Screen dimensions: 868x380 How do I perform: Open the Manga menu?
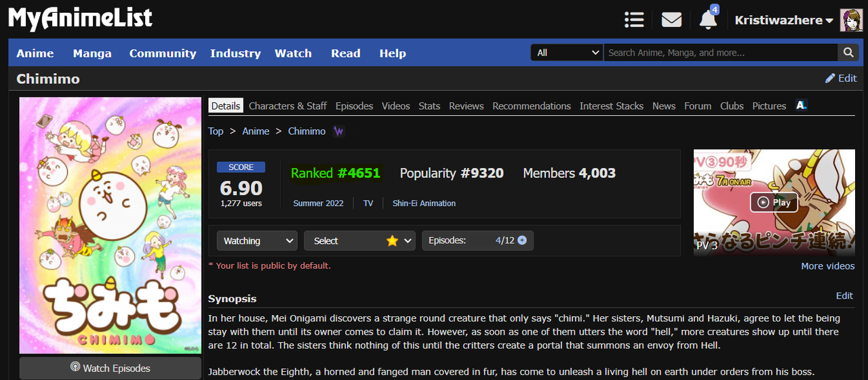[x=92, y=53]
